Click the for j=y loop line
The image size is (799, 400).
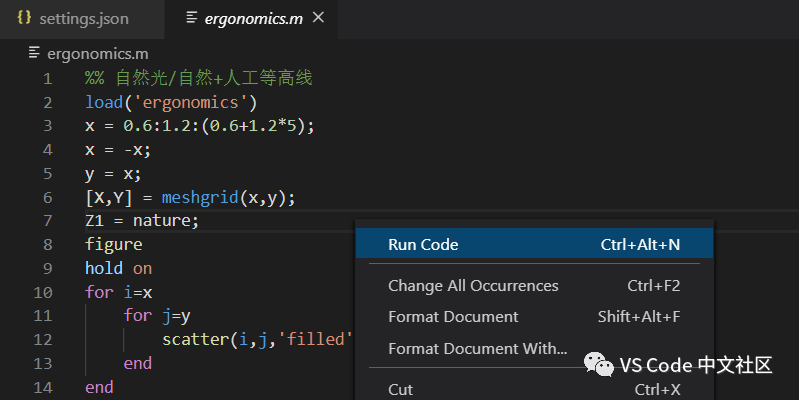[157, 316]
